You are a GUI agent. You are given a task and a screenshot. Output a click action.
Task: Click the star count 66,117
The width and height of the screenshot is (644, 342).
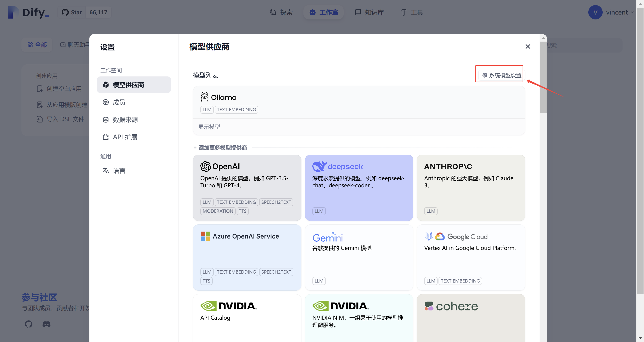click(98, 12)
